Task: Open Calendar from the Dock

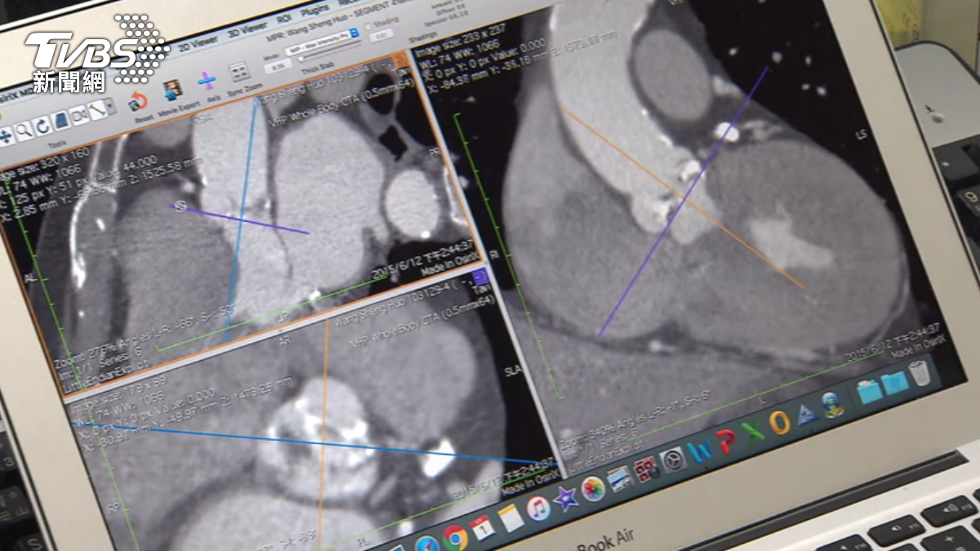Action: coord(482,528)
